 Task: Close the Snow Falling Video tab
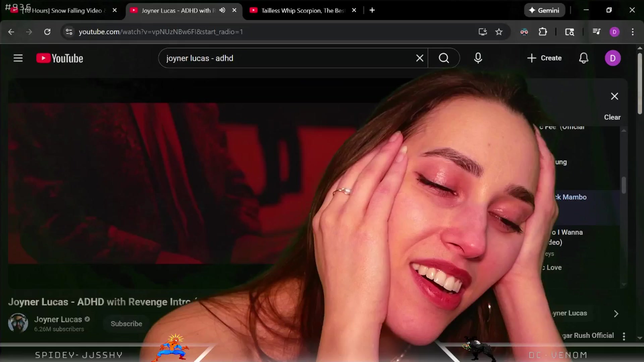[115, 10]
